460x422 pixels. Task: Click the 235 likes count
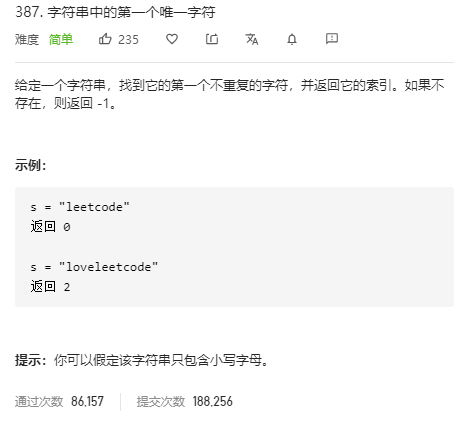pyautogui.click(x=128, y=40)
